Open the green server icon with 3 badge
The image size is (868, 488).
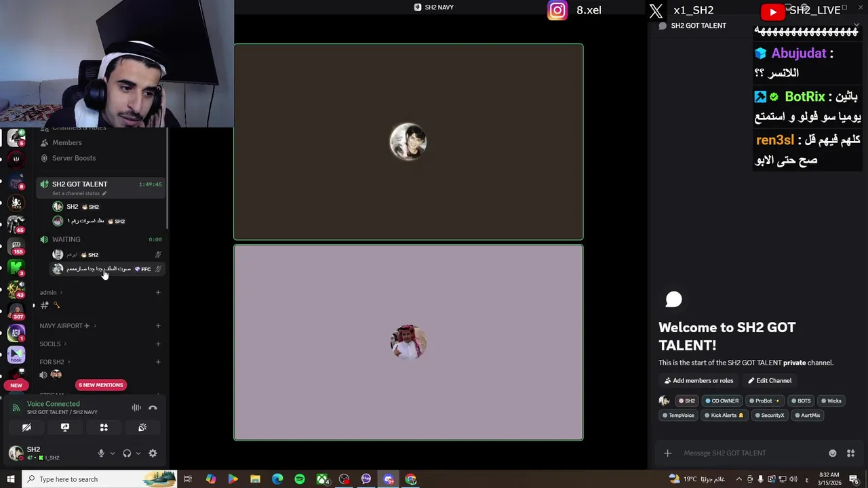[16, 268]
